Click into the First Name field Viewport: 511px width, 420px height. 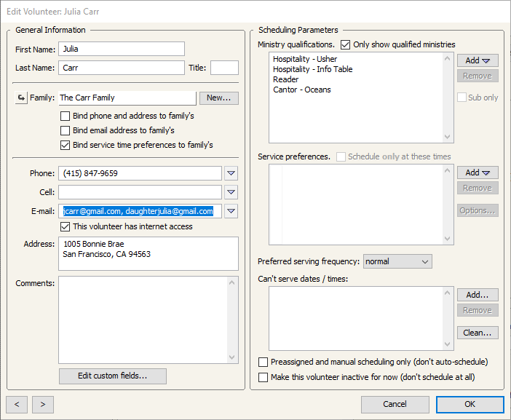[121, 49]
